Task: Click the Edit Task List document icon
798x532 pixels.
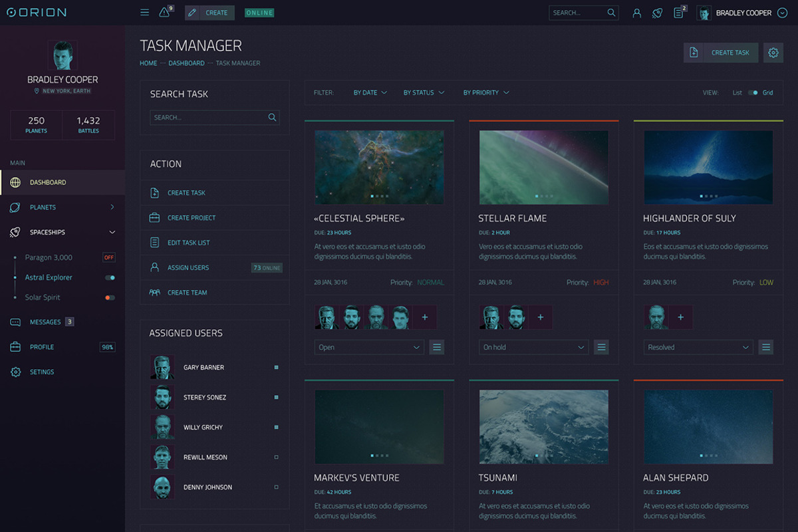Action: click(x=154, y=243)
